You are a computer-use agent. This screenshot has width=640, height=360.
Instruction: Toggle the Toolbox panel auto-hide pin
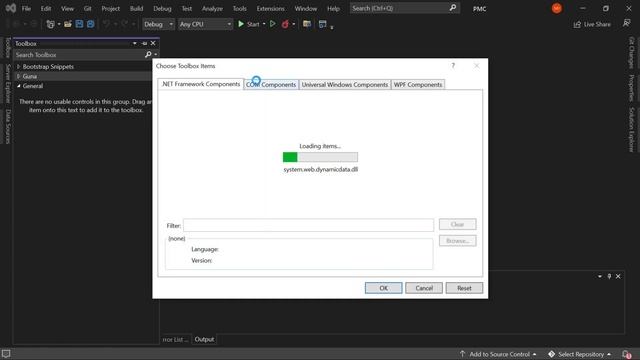[144, 43]
